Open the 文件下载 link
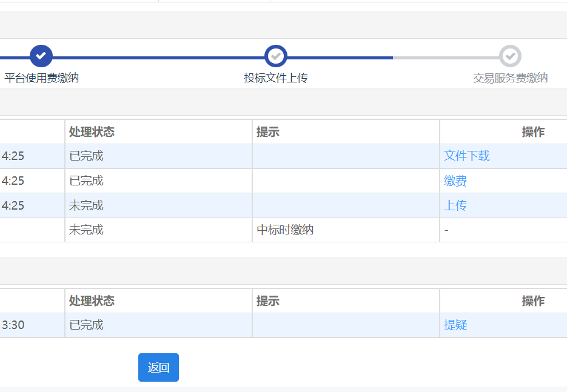Viewport: 567px width, 392px height. click(x=466, y=156)
